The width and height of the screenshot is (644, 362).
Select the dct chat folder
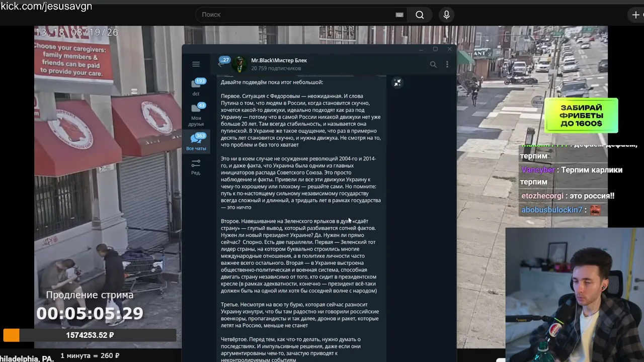point(196,87)
